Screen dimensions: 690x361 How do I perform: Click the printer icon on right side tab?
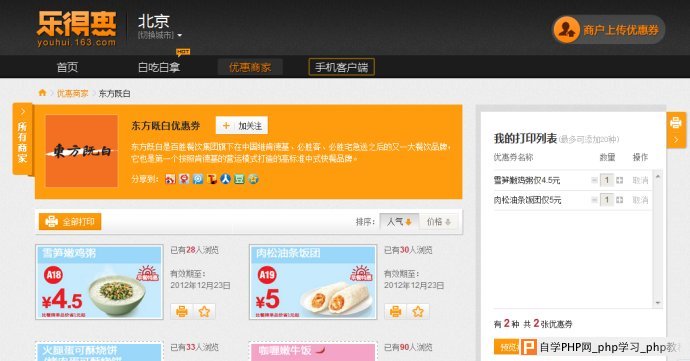(676, 123)
